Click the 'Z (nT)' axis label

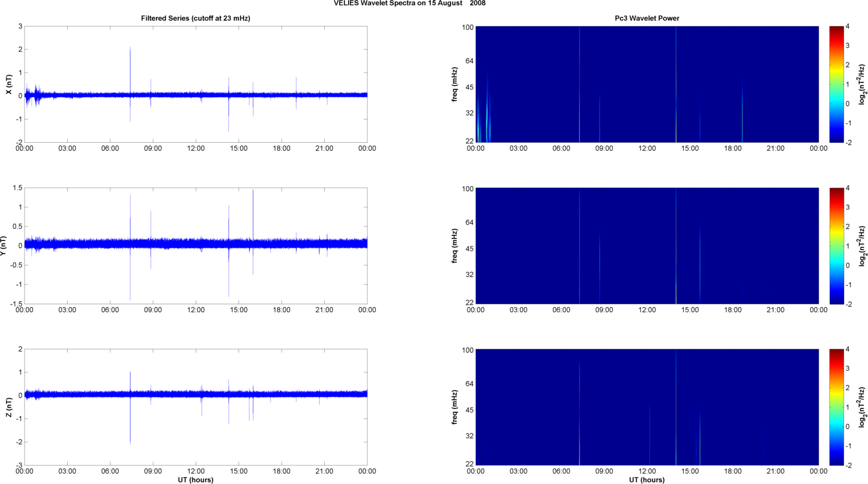(9, 407)
